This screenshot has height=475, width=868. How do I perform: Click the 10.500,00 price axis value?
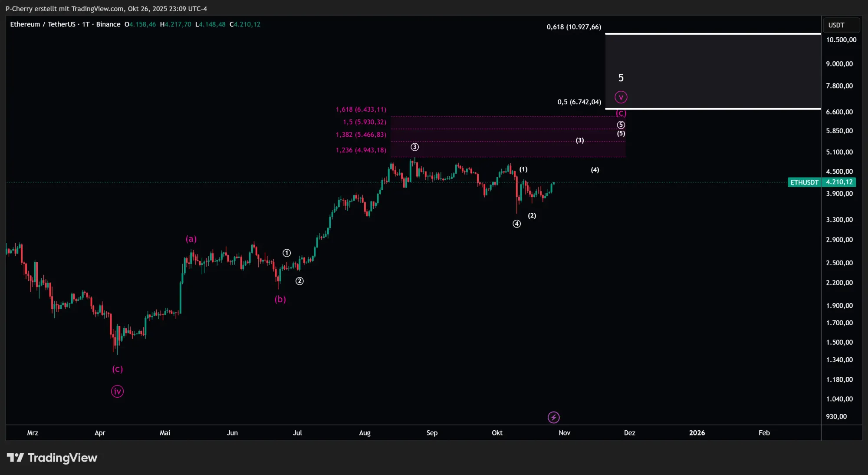point(841,40)
